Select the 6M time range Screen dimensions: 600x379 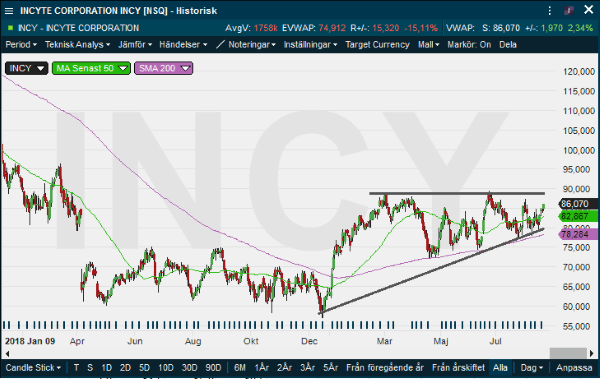[x=240, y=368]
